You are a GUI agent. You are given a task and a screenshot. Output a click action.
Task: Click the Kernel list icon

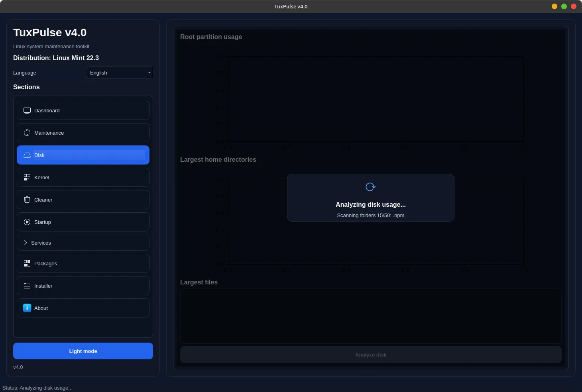tap(27, 178)
